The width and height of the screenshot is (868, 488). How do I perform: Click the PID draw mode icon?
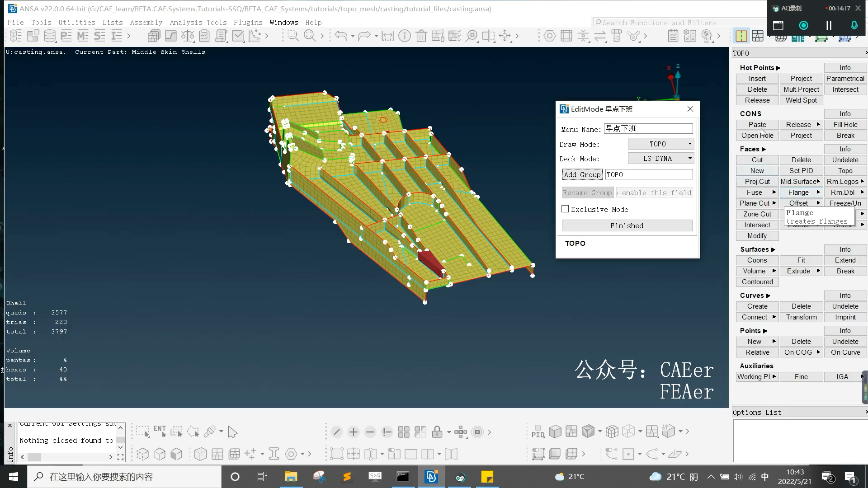(x=538, y=432)
